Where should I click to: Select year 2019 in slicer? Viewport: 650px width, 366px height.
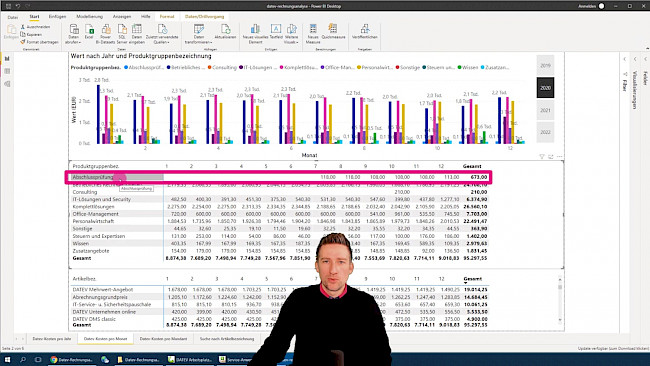coord(545,65)
